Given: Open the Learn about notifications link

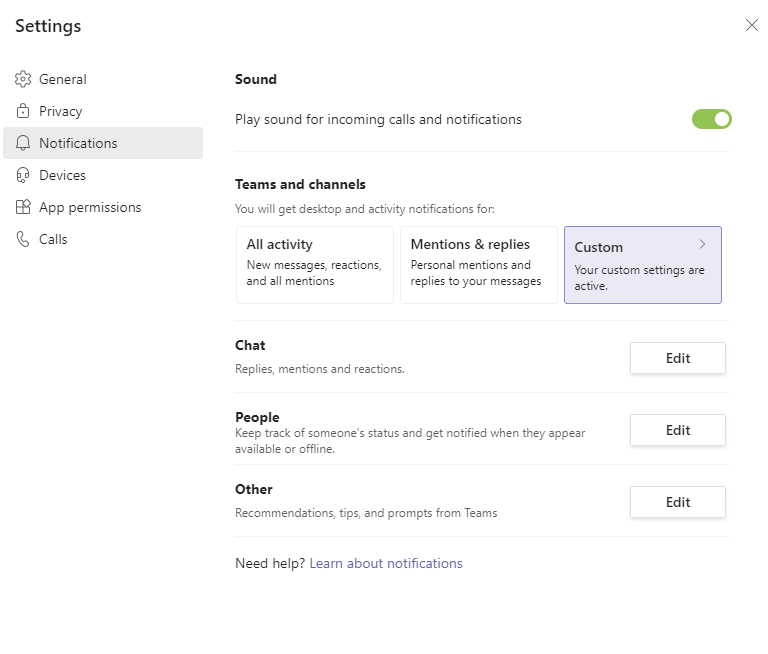Looking at the screenshot, I should pyautogui.click(x=386, y=563).
